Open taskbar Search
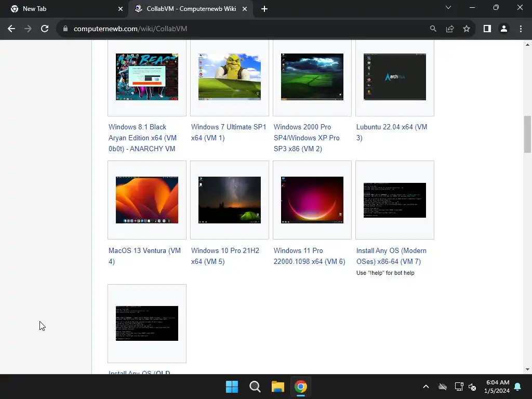Image resolution: width=532 pixels, height=399 pixels. pos(255,387)
